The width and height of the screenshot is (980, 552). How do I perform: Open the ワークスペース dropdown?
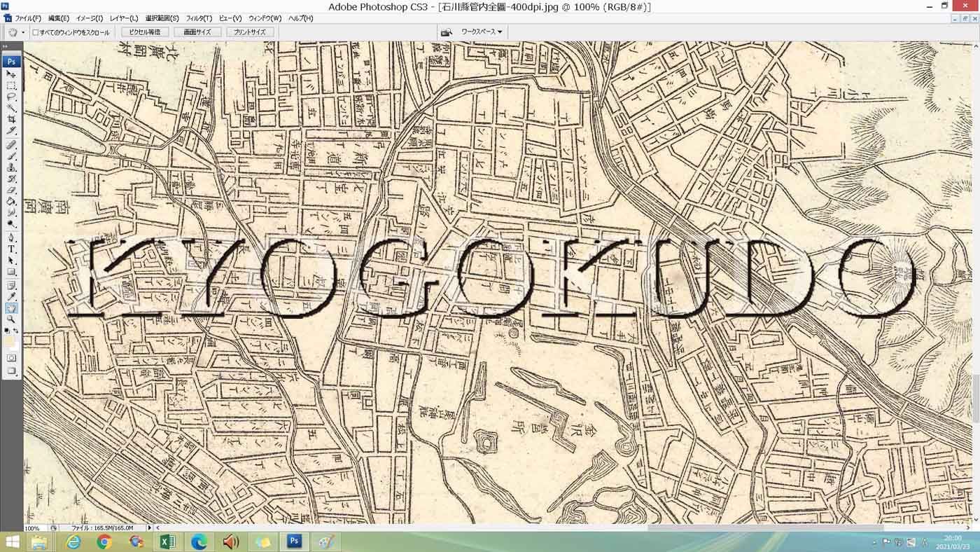pyautogui.click(x=481, y=32)
